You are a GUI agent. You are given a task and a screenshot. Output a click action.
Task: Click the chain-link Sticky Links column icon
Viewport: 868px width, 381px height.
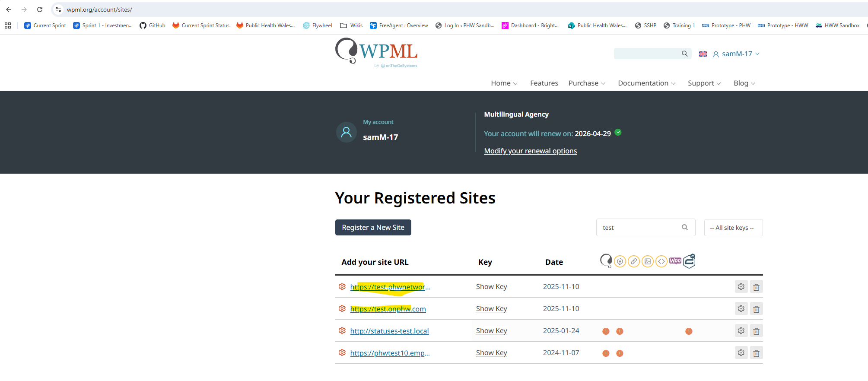[x=634, y=261]
